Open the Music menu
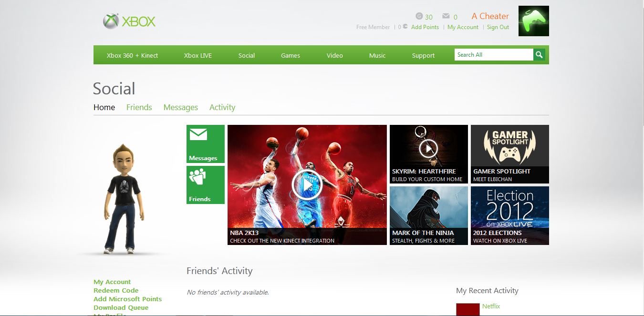 pos(377,55)
